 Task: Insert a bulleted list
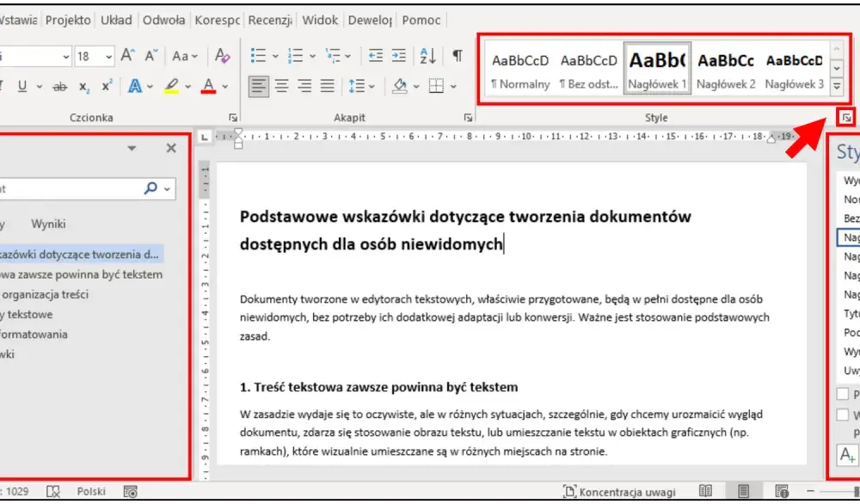click(258, 55)
